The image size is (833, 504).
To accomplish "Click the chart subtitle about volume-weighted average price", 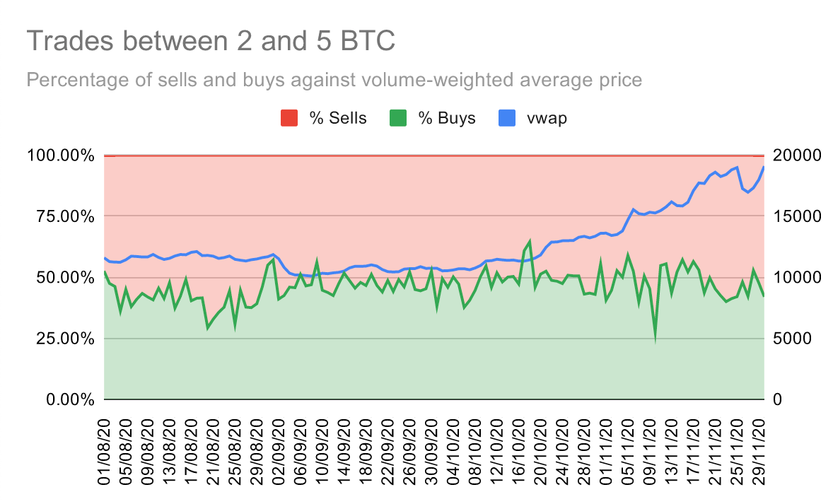I will click(x=334, y=80).
